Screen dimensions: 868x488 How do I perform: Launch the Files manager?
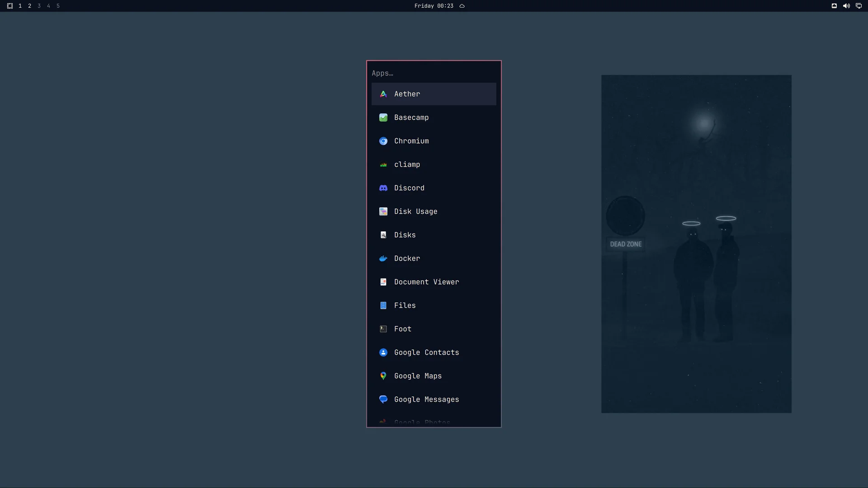(x=434, y=305)
